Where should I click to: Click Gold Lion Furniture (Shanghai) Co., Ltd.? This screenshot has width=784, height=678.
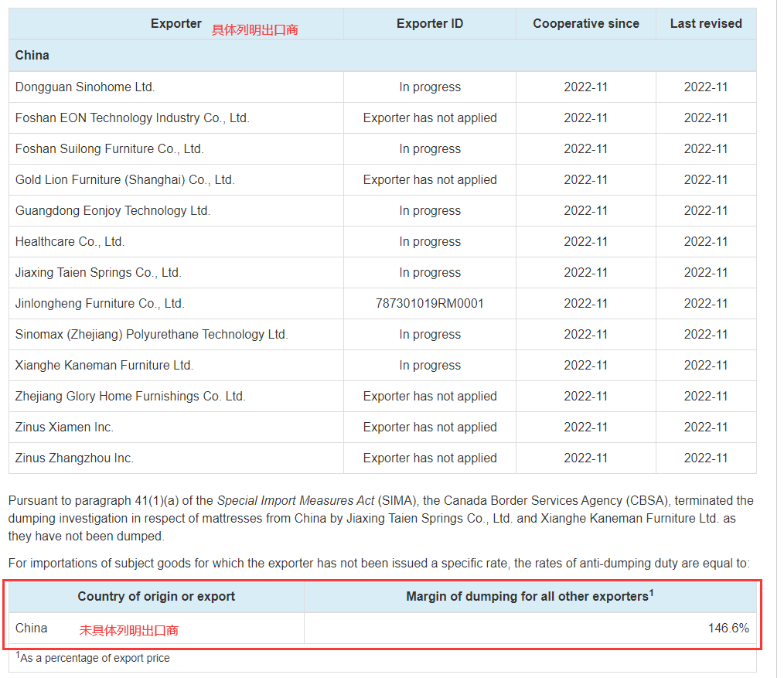pyautogui.click(x=124, y=180)
